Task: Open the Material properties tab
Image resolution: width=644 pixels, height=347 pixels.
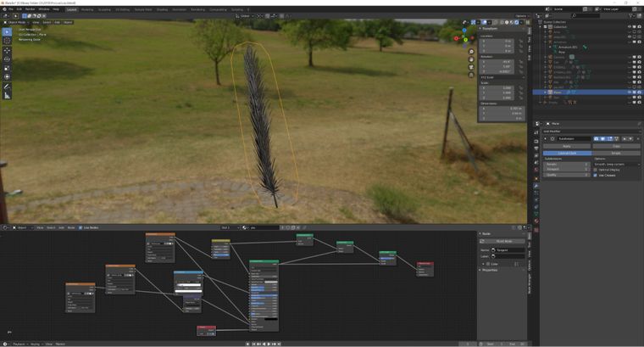Action: pos(536,221)
